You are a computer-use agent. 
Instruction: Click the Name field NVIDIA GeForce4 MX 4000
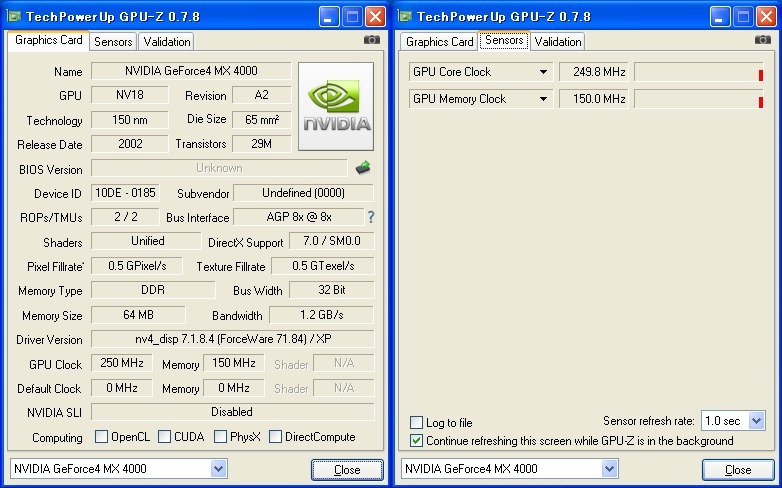[x=191, y=70]
